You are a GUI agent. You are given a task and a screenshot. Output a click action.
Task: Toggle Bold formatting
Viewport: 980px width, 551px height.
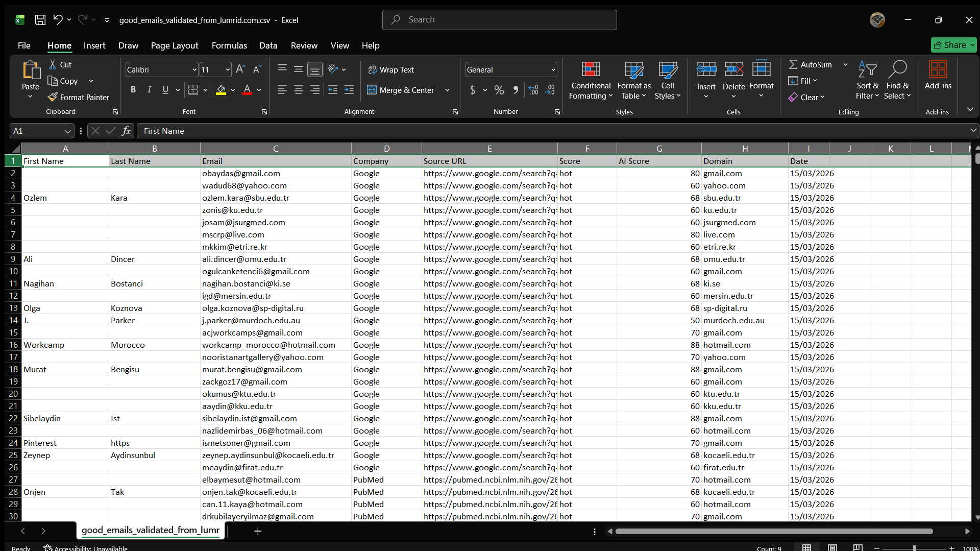[133, 90]
